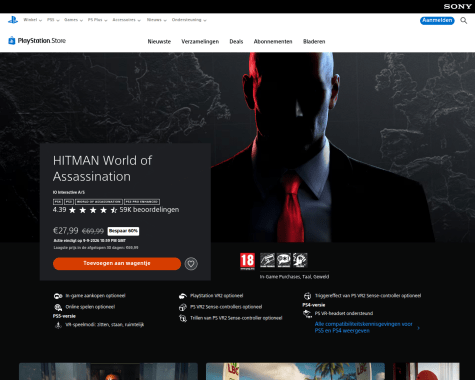Click the PS5 platform tag
The image size is (475, 380).
tap(69, 202)
